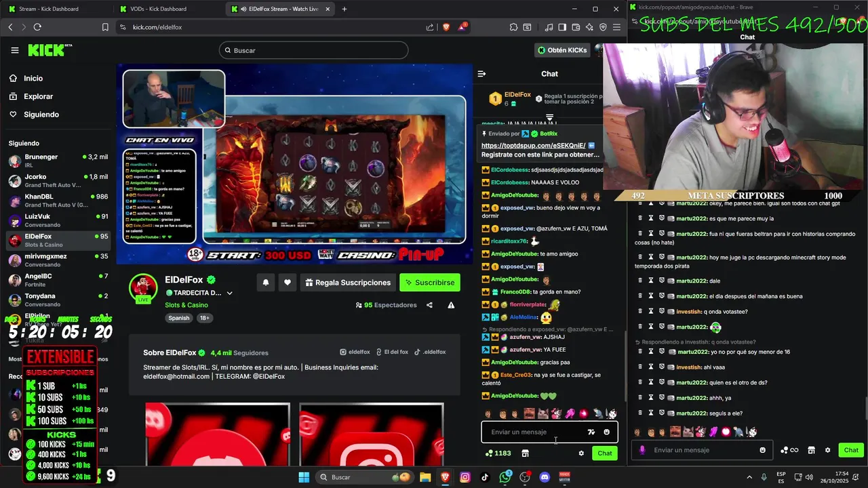Viewport: 868px width, 488px height.
Task: Bookmark the current kick.com page
Action: click(105, 27)
